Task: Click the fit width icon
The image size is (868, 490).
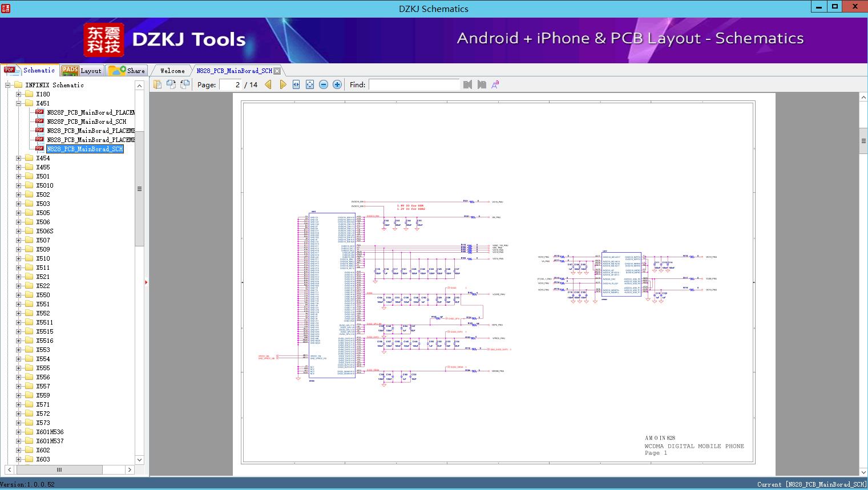Action: (296, 84)
